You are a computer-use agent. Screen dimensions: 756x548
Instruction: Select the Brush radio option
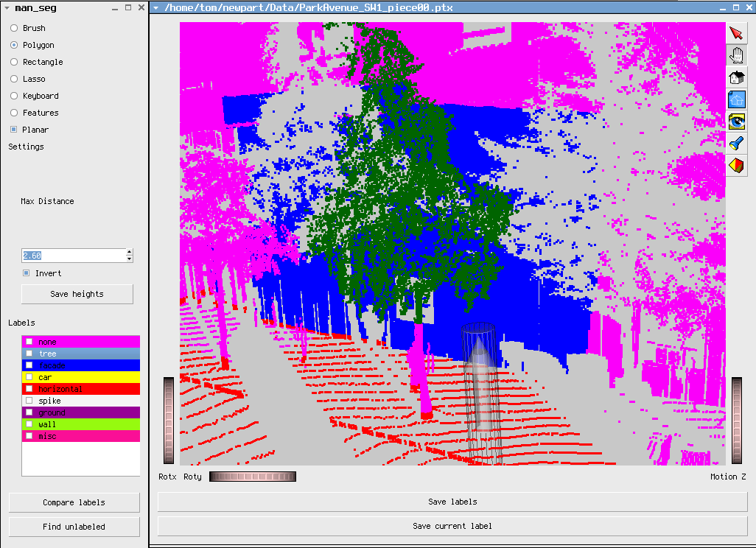click(14, 28)
